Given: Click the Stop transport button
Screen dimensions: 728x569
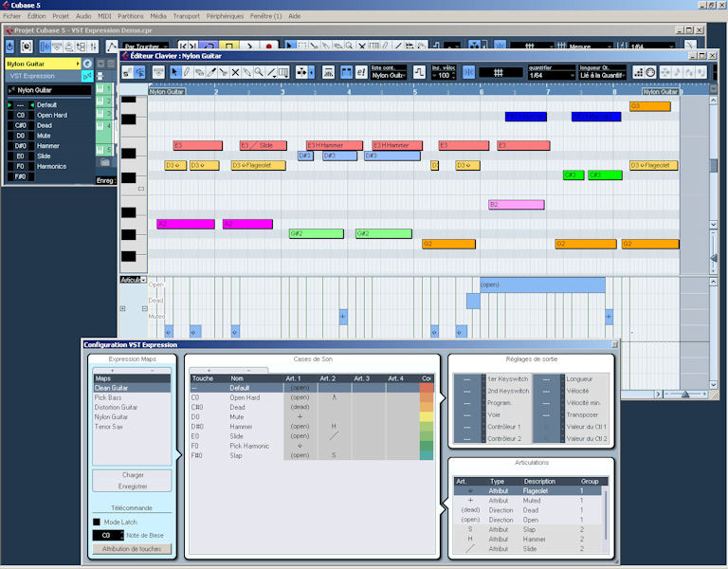Looking at the screenshot, I should pyautogui.click(x=228, y=46).
